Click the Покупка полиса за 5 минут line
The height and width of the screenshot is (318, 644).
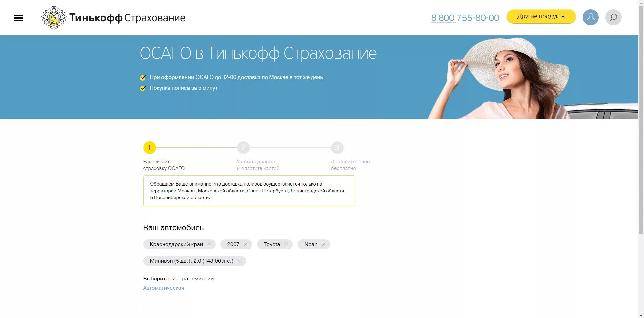[183, 88]
